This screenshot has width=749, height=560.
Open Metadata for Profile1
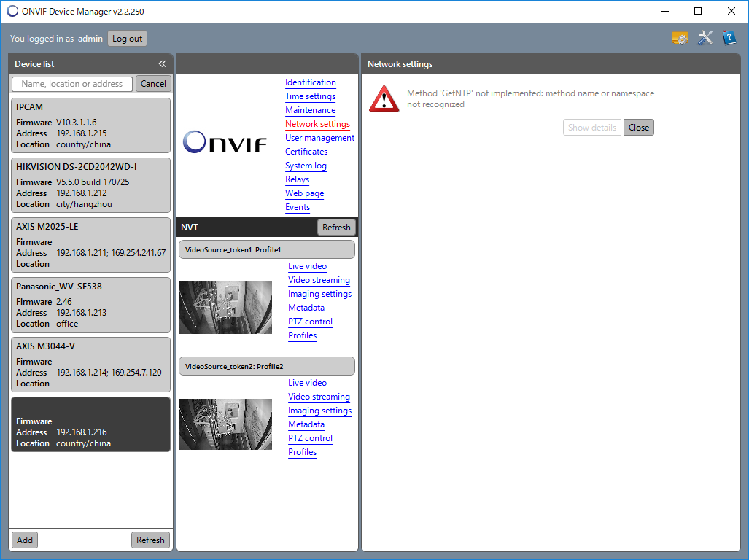[x=306, y=308]
